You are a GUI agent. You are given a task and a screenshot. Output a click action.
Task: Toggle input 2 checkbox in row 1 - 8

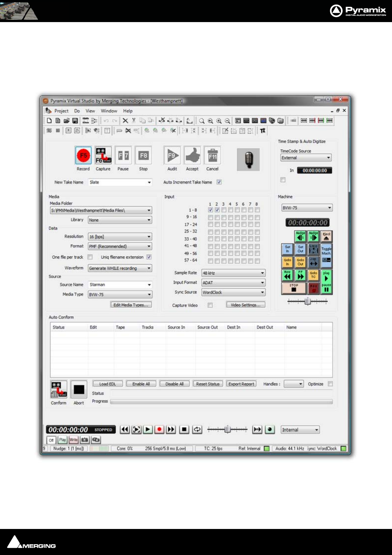coord(217,210)
